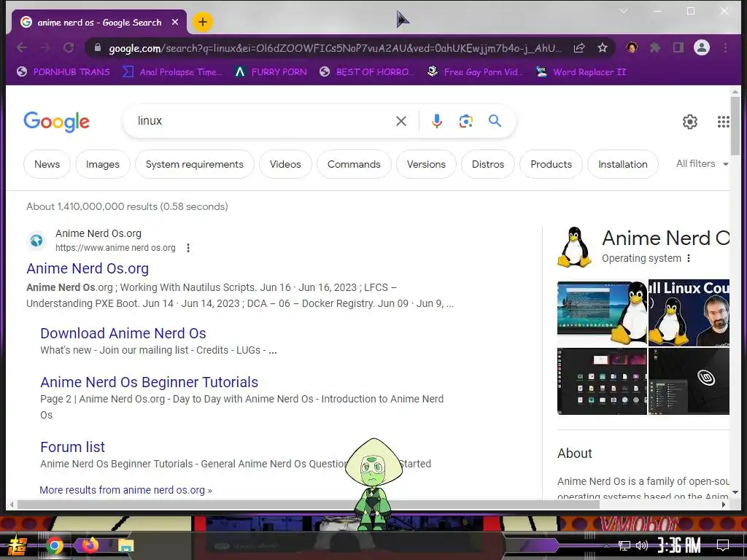747x560 pixels.
Task: Start voice search with the microphone icon
Action: (x=436, y=121)
